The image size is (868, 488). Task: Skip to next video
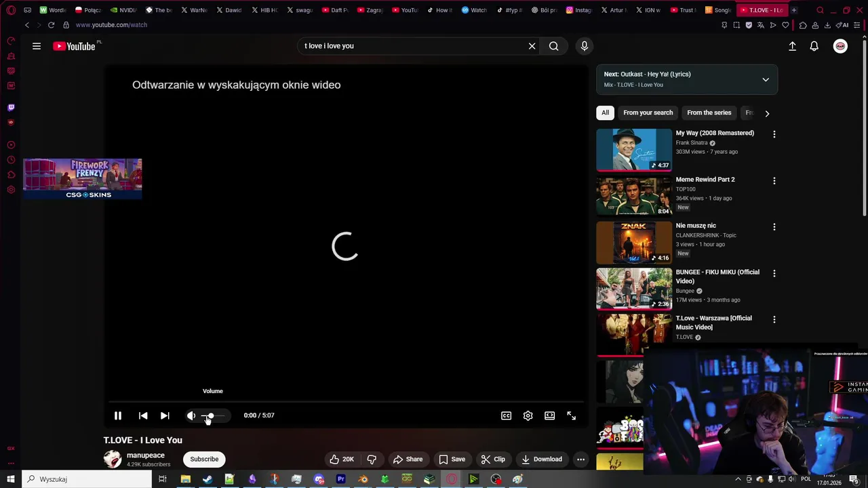[x=165, y=415]
